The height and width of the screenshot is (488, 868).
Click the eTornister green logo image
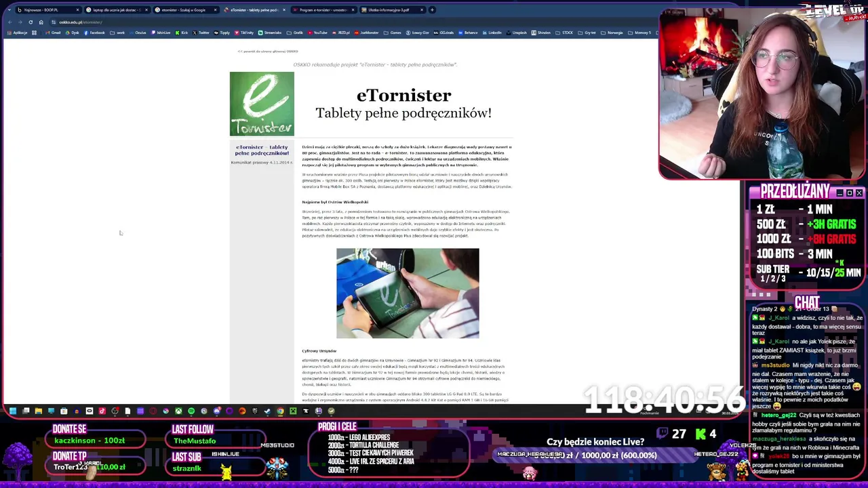click(x=262, y=104)
